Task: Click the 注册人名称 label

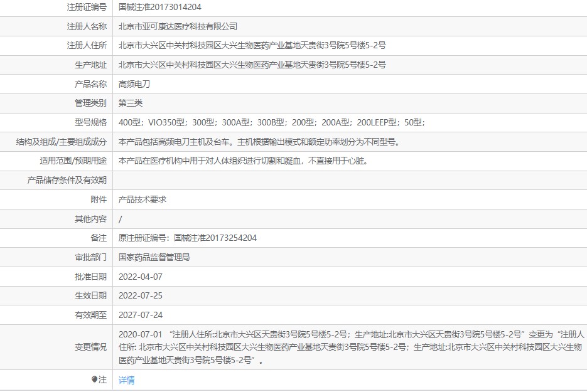Action: point(87,26)
